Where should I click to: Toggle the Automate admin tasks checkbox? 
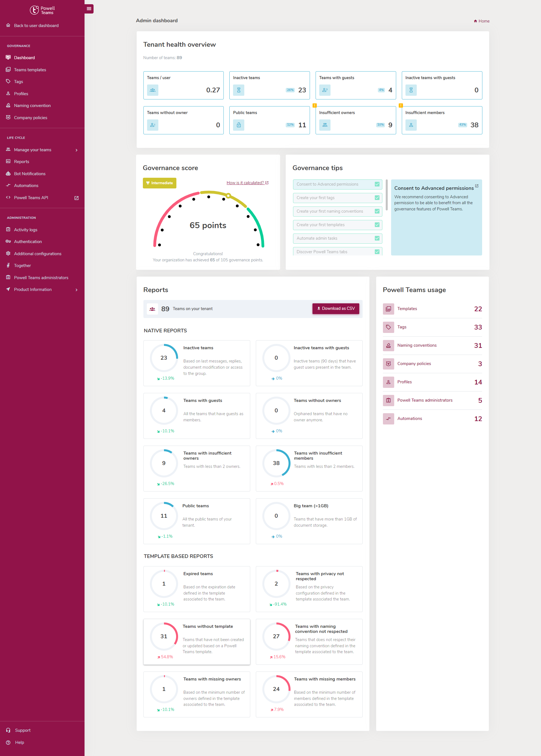pos(377,238)
